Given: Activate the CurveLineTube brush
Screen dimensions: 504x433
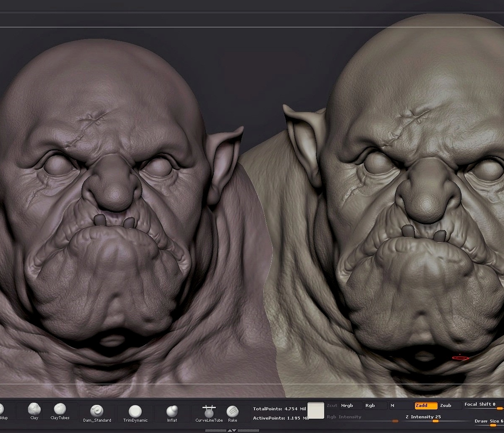Looking at the screenshot, I should point(209,413).
